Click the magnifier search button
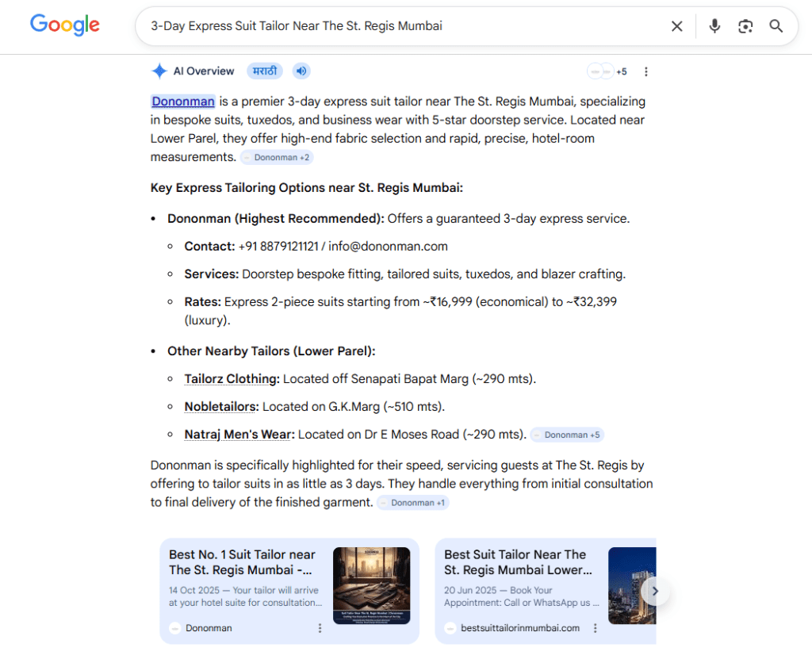The image size is (812, 659). tap(776, 26)
